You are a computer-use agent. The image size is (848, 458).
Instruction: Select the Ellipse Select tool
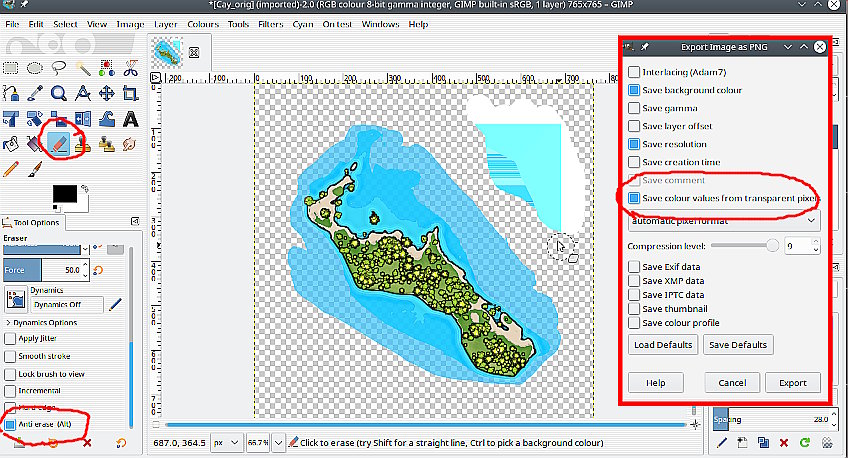coord(35,68)
